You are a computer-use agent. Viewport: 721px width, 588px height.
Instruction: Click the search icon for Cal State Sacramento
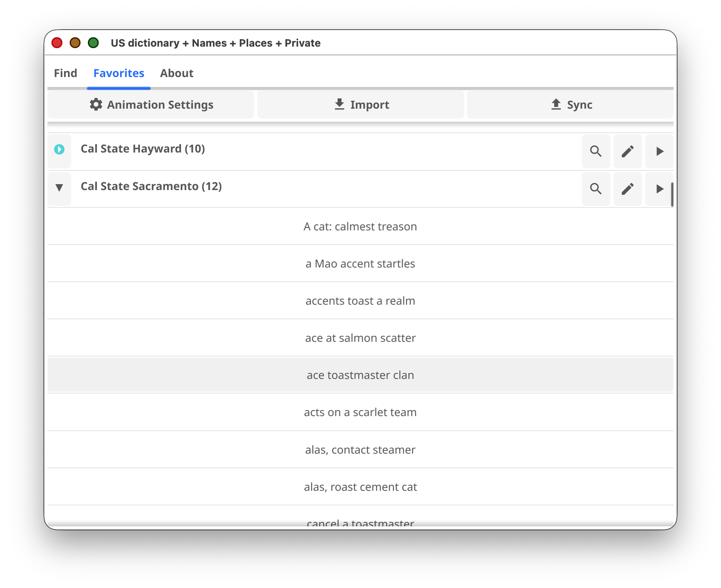pyautogui.click(x=596, y=189)
